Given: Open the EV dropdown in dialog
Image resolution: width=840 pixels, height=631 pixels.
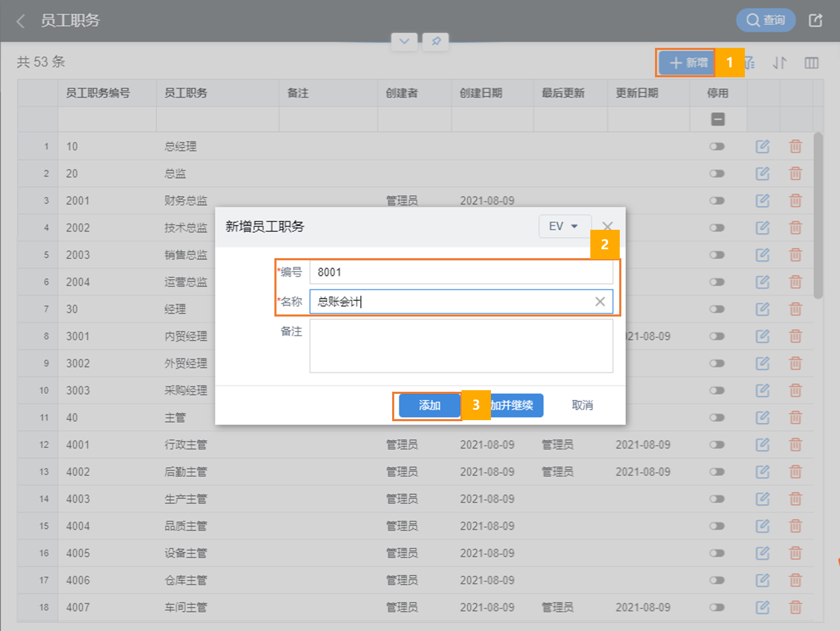Looking at the screenshot, I should coord(565,226).
